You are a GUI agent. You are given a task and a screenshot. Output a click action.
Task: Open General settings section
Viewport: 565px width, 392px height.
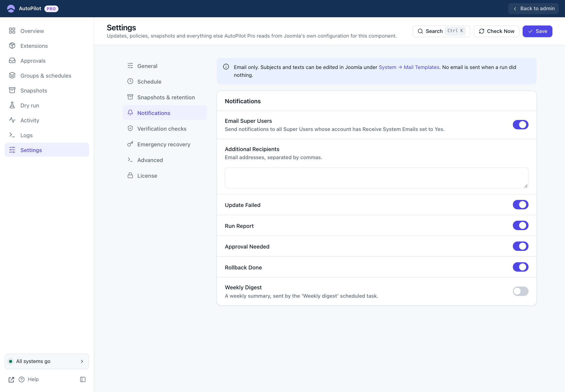click(165, 66)
